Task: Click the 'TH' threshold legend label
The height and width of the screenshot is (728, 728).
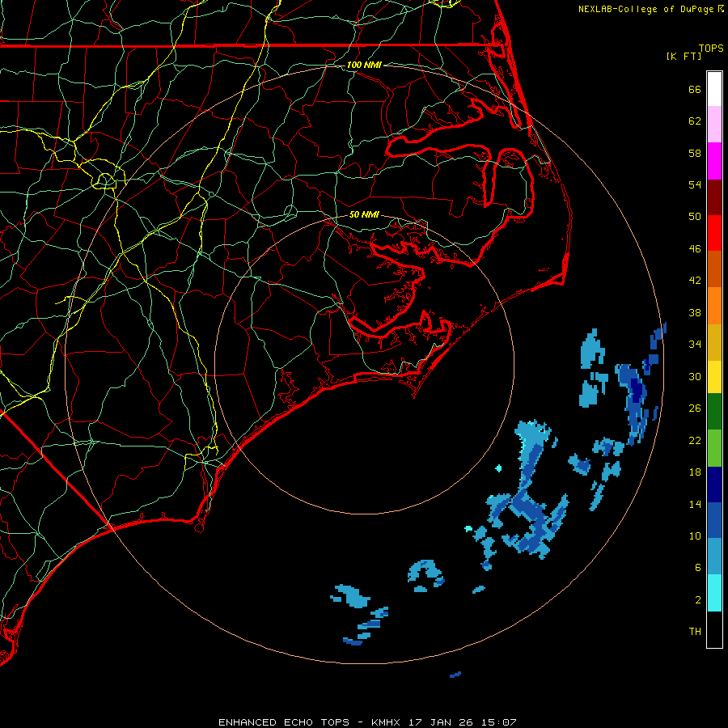Action: tap(695, 632)
